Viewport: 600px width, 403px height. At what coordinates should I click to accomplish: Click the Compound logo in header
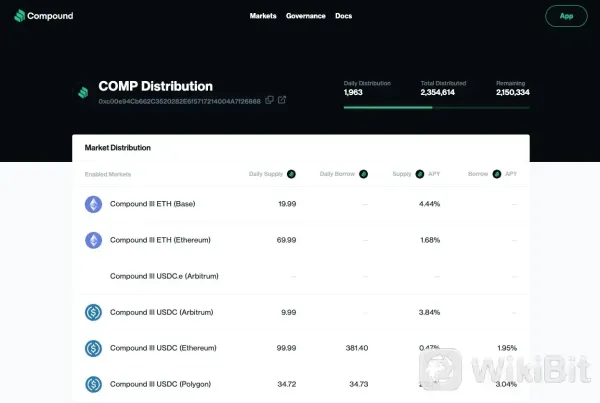[43, 16]
